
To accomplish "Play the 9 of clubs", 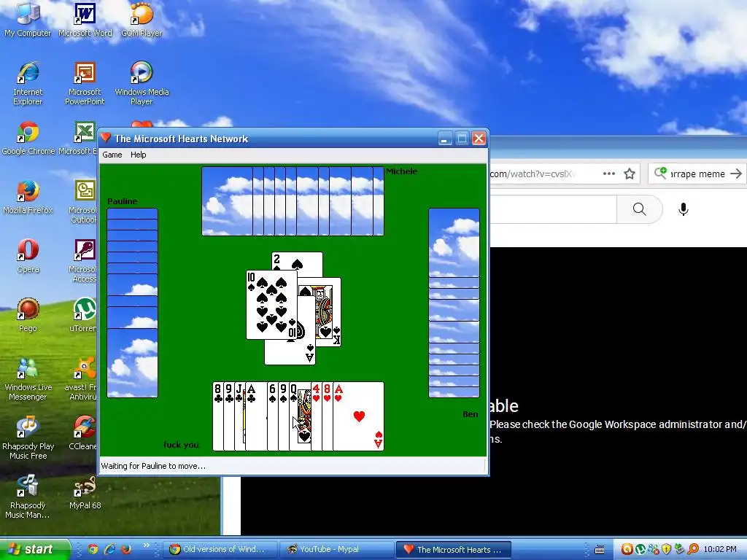I will tap(228, 416).
